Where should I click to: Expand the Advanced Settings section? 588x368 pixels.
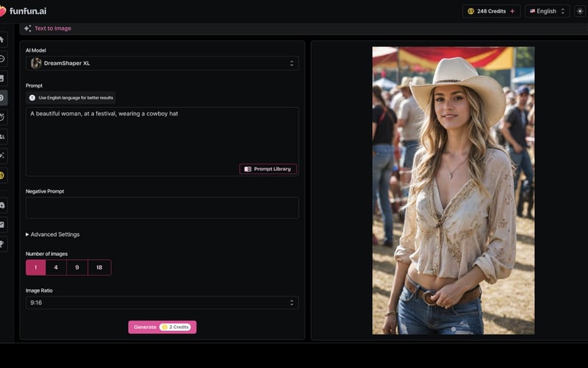click(53, 234)
